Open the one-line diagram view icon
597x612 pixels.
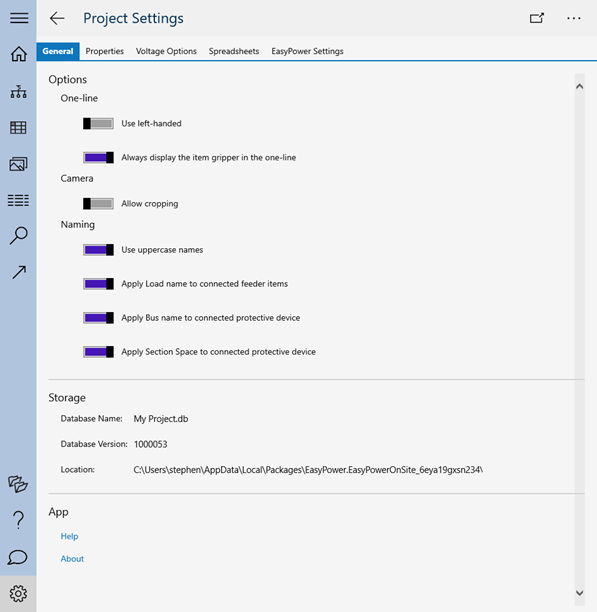pyautogui.click(x=18, y=92)
